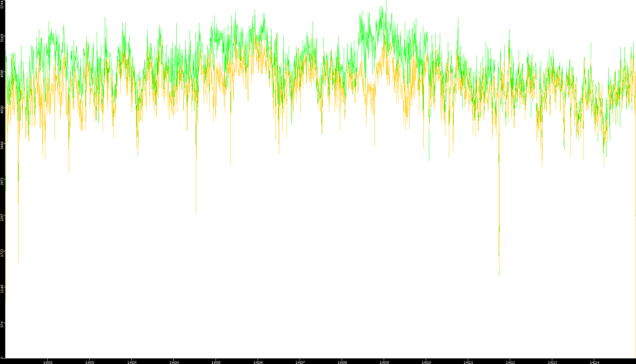
Task: Select the 574 y-axis value label
Action: tap(2, 324)
